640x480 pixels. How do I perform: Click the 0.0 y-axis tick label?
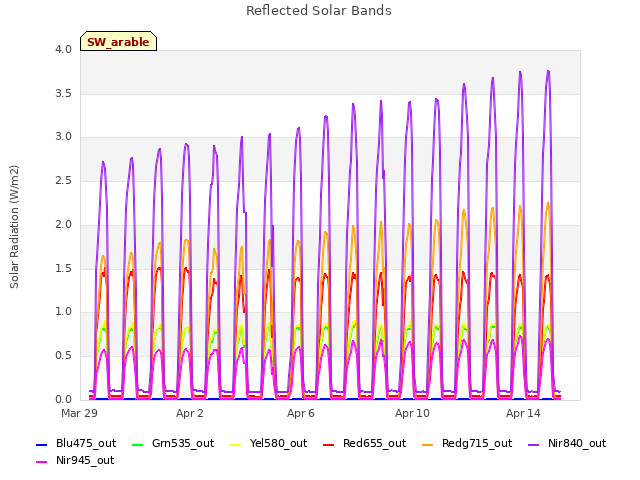tap(63, 399)
